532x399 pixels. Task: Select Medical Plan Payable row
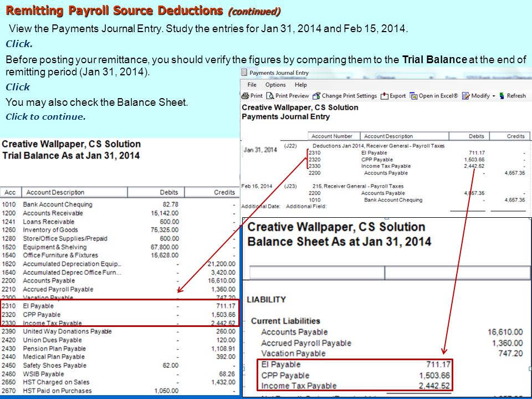[119, 356]
